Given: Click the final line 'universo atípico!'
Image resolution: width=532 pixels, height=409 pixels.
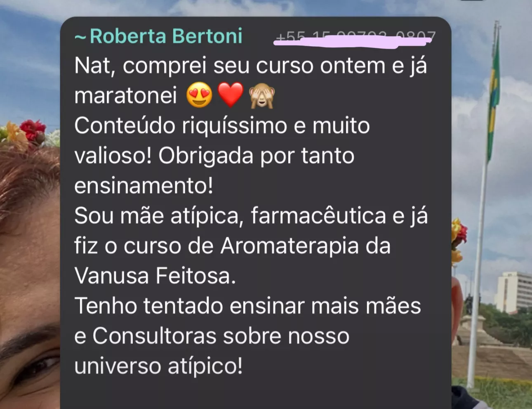Looking at the screenshot, I should coord(158,366).
